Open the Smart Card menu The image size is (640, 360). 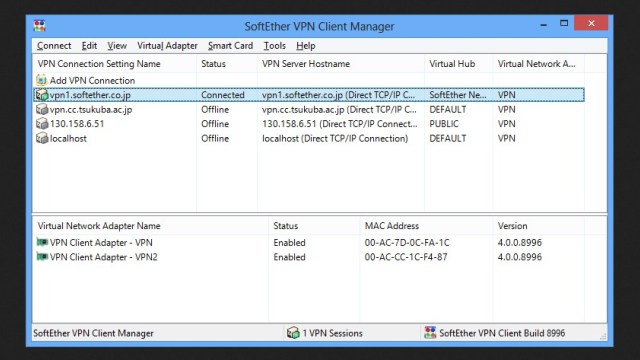pos(230,46)
